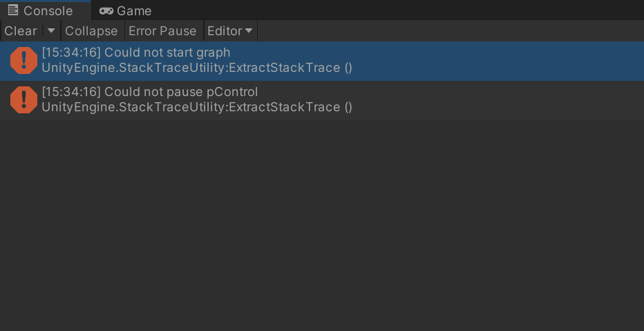
Task: Select the "Could not pause pControl" message
Action: point(322,100)
